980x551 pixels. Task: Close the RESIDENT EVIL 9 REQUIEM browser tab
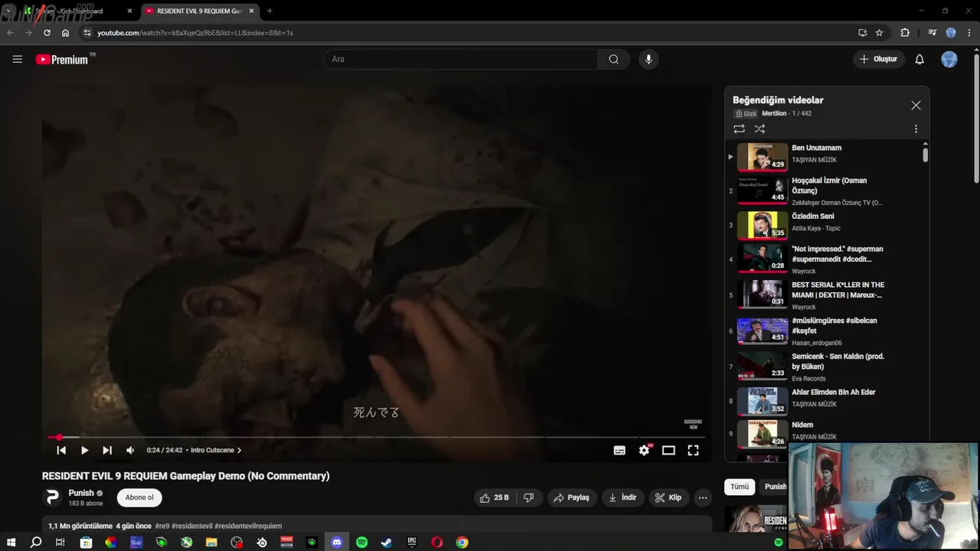(251, 11)
